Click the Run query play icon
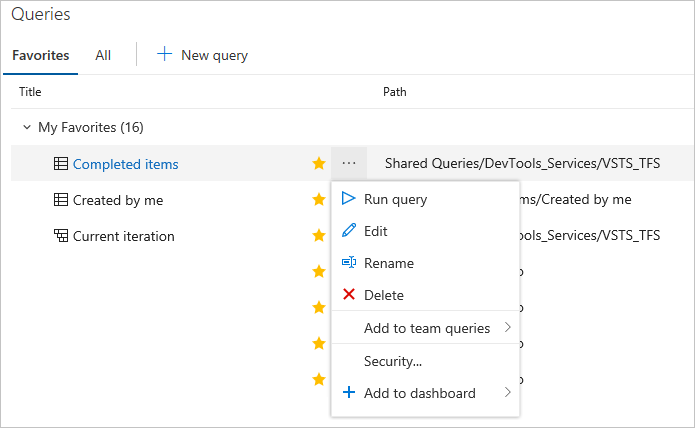 (x=348, y=199)
